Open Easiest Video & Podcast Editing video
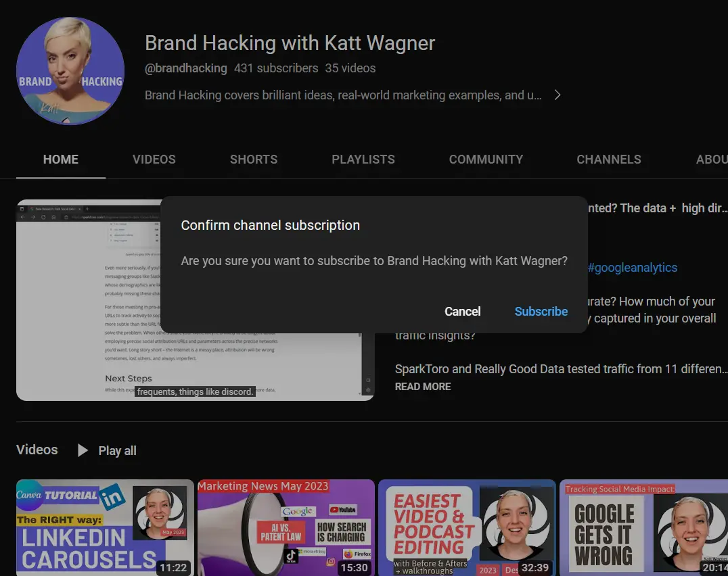The height and width of the screenshot is (576, 728). [x=467, y=528]
